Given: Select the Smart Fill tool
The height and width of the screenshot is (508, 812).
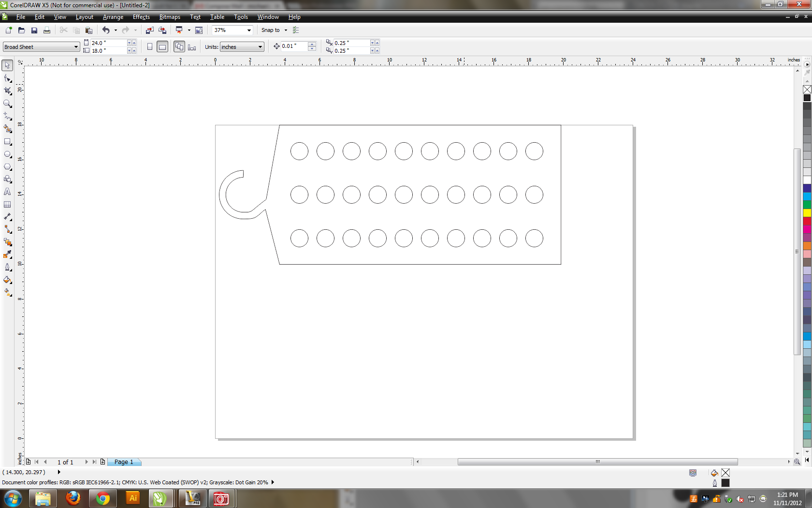Looking at the screenshot, I should [x=7, y=129].
